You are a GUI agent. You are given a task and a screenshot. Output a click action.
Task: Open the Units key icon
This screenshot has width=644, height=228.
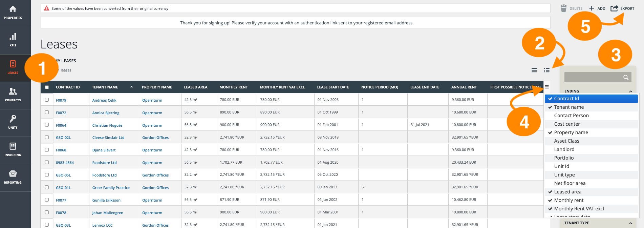point(13,122)
